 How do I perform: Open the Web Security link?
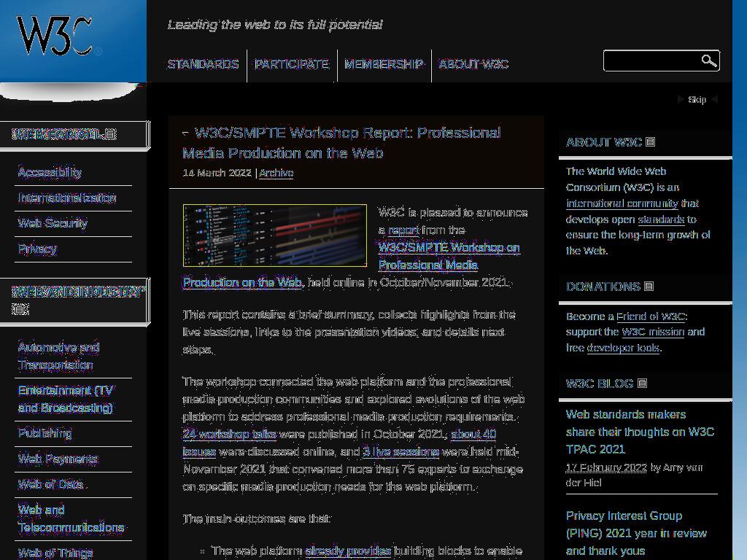[53, 223]
